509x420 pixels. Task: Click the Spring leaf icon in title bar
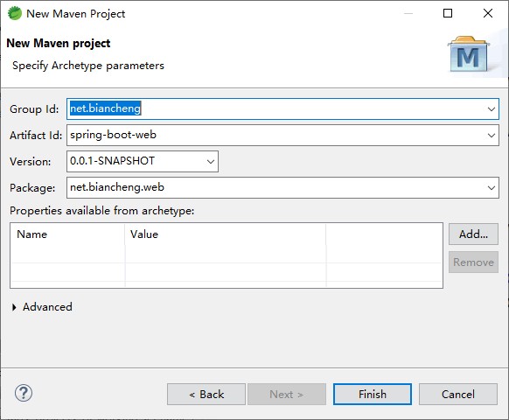point(15,14)
